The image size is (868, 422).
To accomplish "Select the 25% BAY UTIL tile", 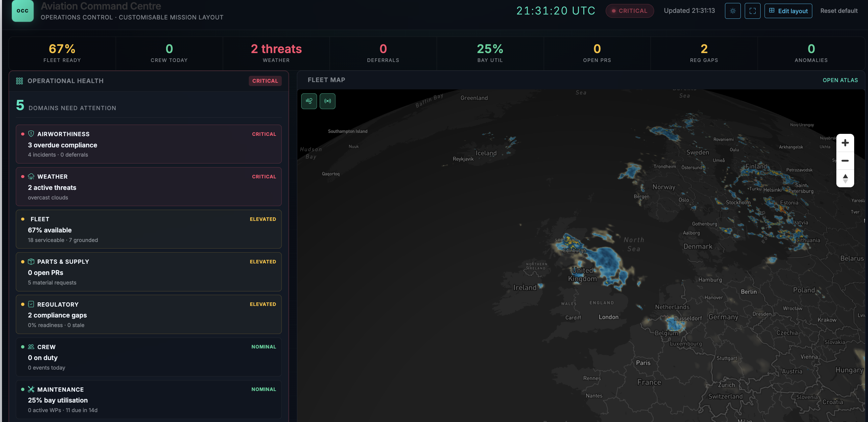I will click(490, 53).
